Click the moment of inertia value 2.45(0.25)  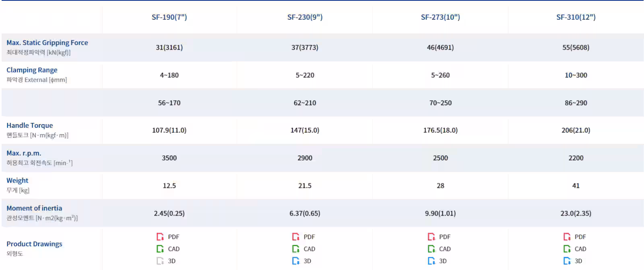(169, 213)
